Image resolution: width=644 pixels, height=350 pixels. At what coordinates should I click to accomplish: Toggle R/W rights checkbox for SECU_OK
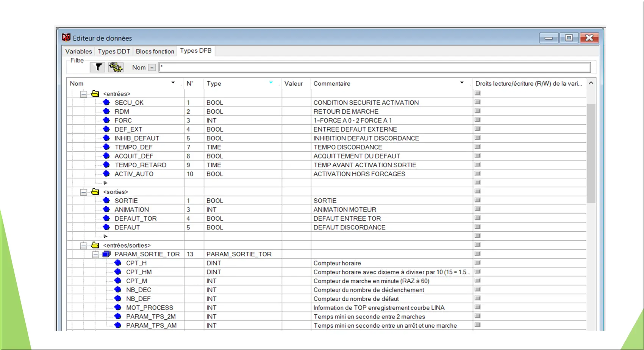(x=478, y=102)
